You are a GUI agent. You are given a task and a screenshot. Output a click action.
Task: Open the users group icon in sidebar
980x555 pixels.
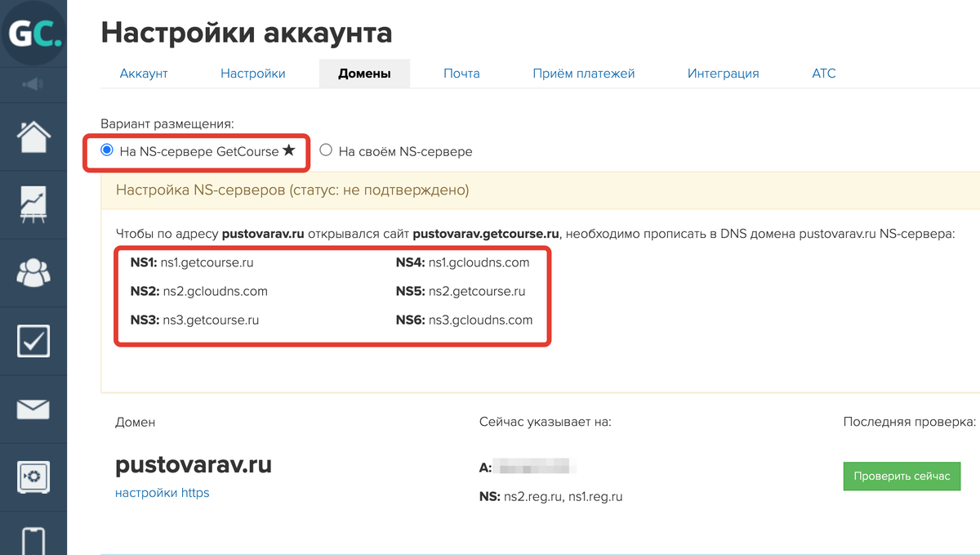pyautogui.click(x=33, y=272)
